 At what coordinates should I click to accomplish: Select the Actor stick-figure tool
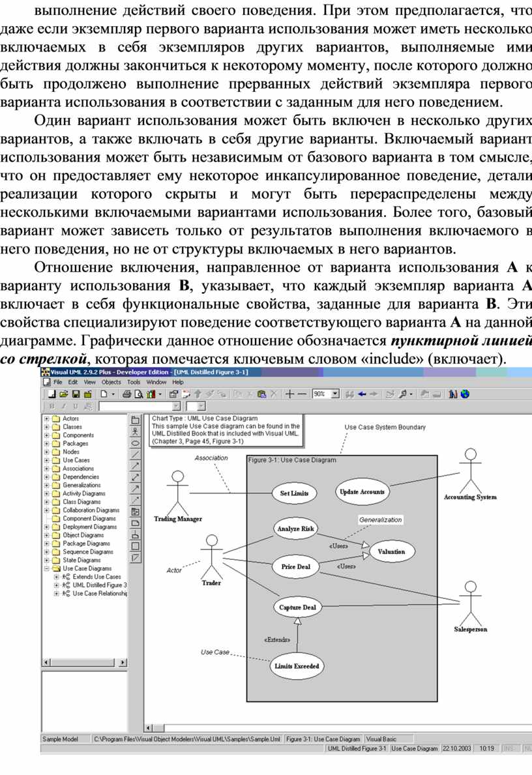136,431
